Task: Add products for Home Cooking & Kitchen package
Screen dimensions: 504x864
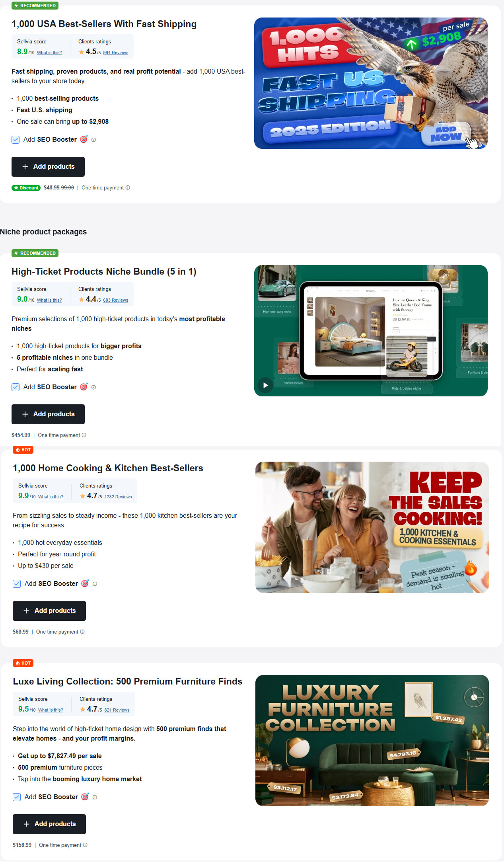Action: click(49, 611)
